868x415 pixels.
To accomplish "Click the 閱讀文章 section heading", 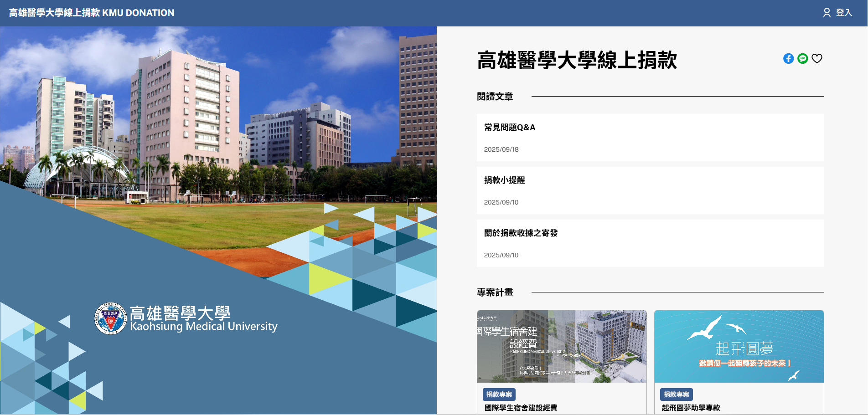I will pos(495,97).
